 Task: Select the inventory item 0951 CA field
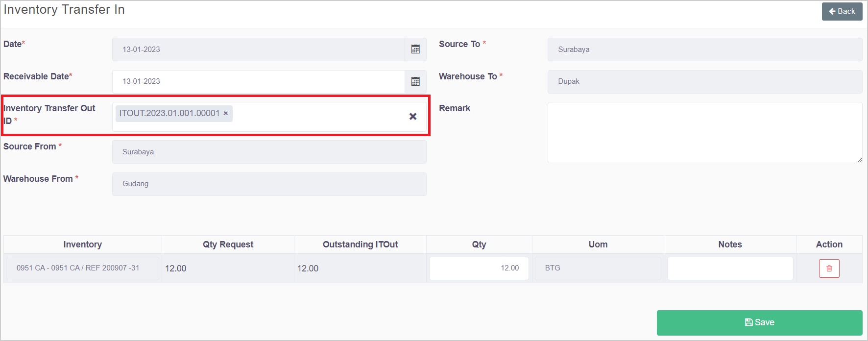click(x=82, y=268)
